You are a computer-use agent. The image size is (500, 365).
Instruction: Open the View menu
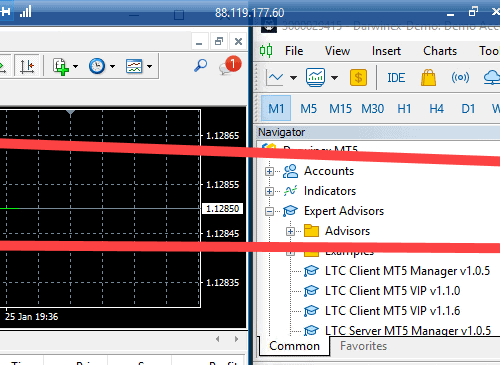(337, 51)
